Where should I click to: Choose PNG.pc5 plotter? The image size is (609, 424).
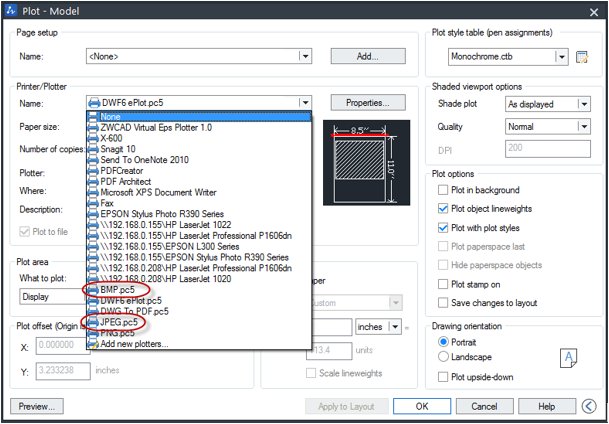click(x=199, y=333)
